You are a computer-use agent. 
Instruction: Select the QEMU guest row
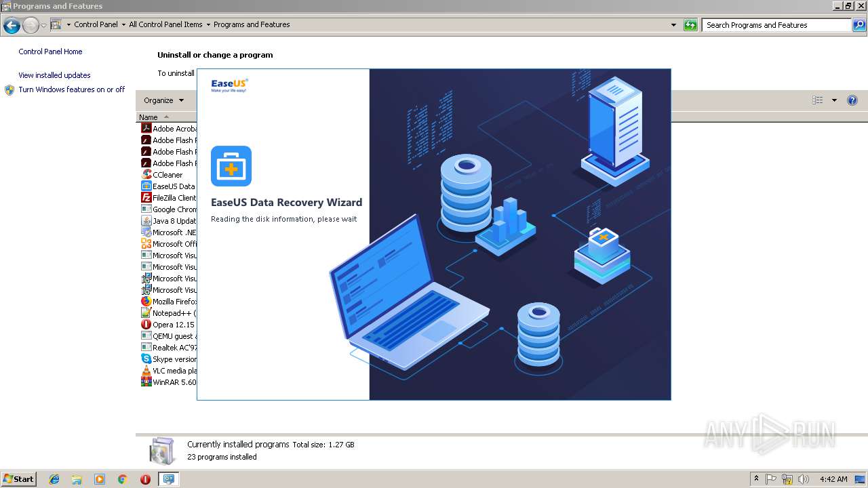point(168,336)
